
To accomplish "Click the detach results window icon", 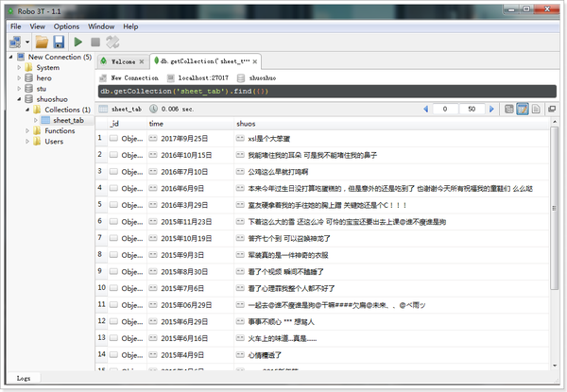I will (552, 109).
